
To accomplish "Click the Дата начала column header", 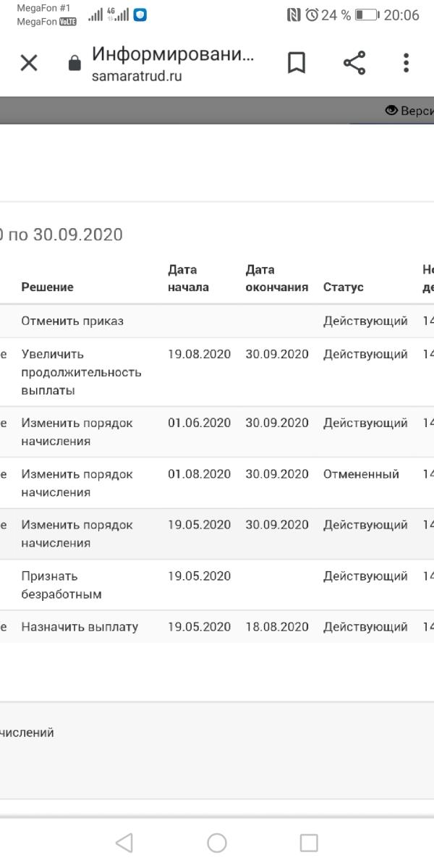I will [188, 278].
